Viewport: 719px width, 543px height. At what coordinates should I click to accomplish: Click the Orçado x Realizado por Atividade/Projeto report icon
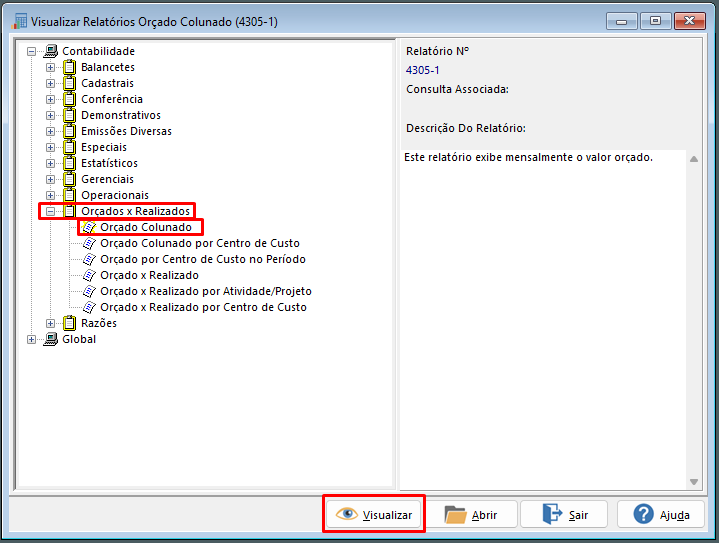pos(89,291)
